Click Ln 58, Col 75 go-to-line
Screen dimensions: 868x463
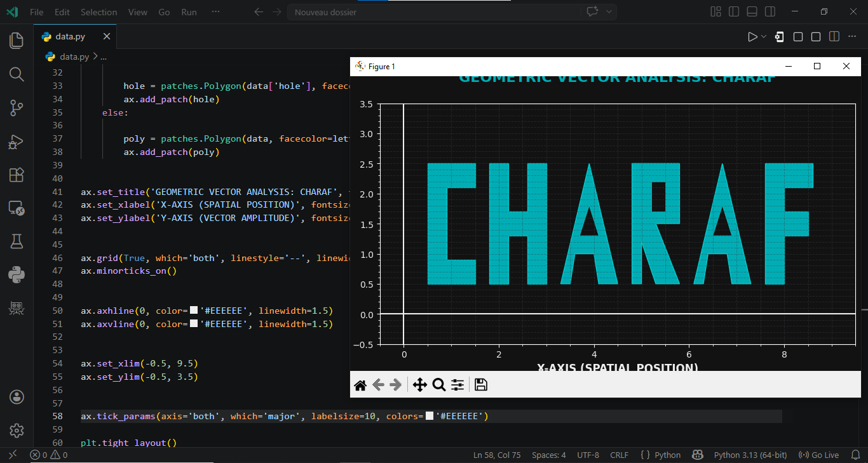coord(497,455)
